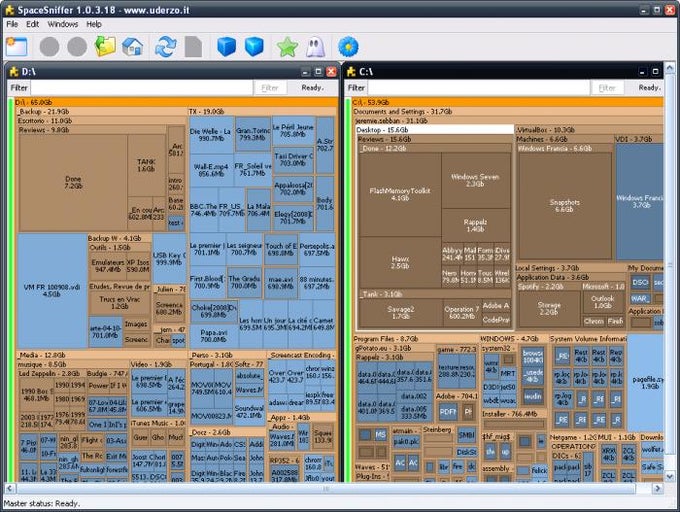Click the first blue cube icon

[x=226, y=46]
